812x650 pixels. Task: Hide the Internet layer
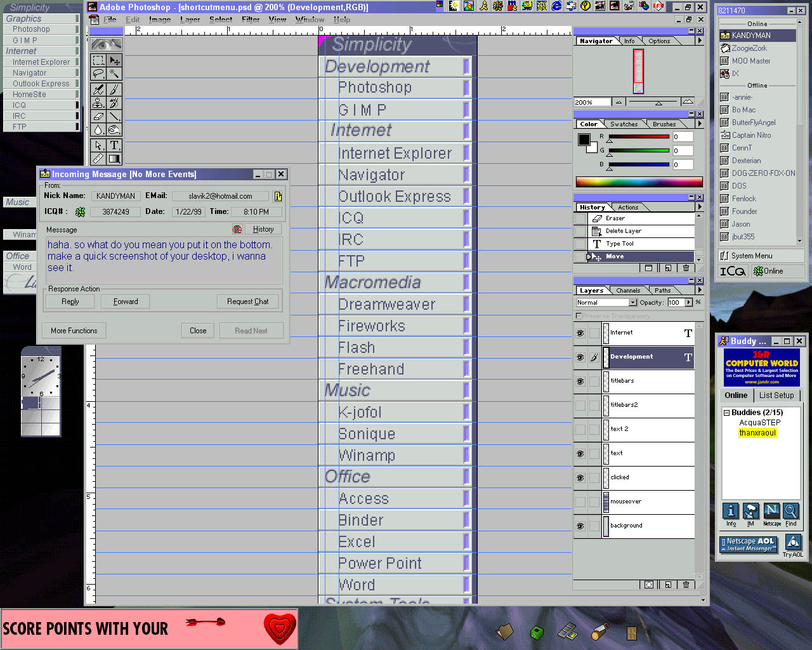(x=580, y=333)
